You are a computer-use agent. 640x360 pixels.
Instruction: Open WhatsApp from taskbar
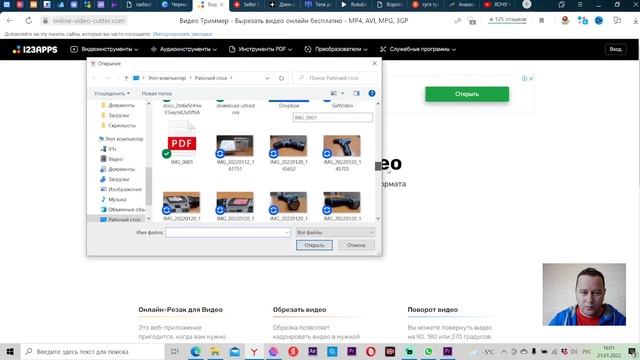click(428, 351)
